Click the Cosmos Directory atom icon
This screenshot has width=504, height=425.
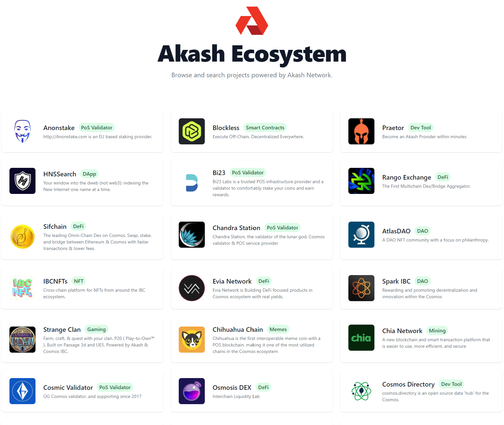coord(361,391)
